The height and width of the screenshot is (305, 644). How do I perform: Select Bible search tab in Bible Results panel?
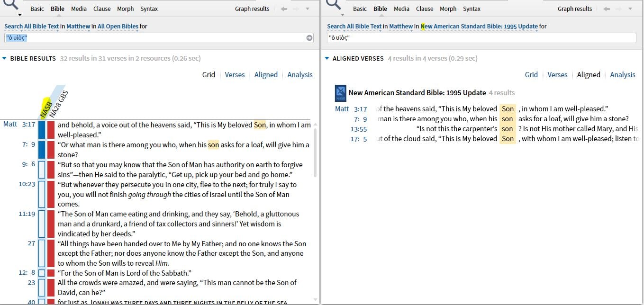[x=57, y=9]
